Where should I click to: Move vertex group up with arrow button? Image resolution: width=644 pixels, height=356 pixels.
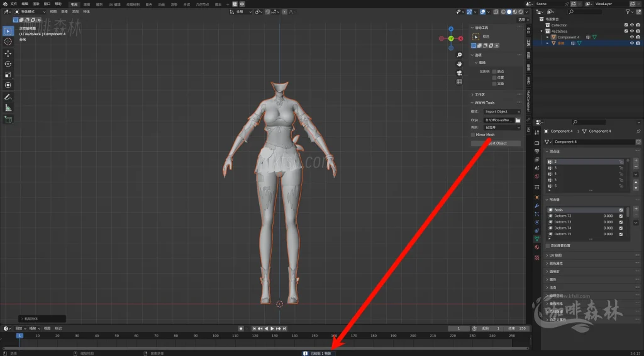pyautogui.click(x=636, y=182)
